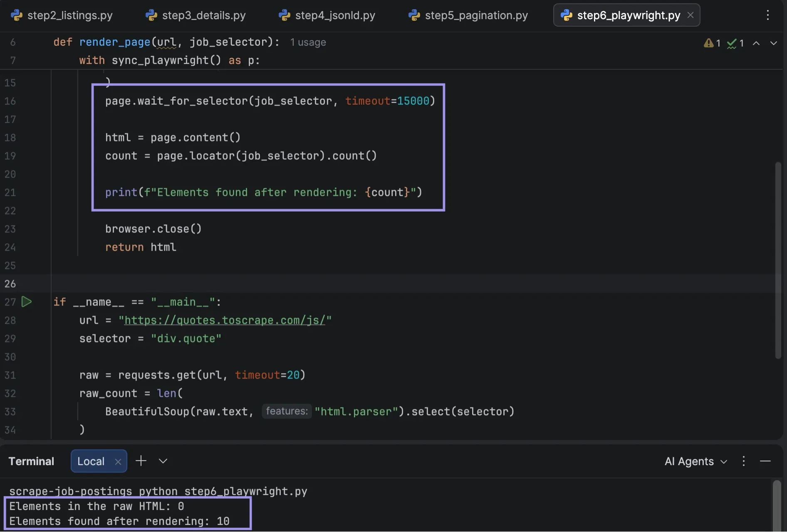
Task: Hide the Terminal tool window
Action: (765, 461)
